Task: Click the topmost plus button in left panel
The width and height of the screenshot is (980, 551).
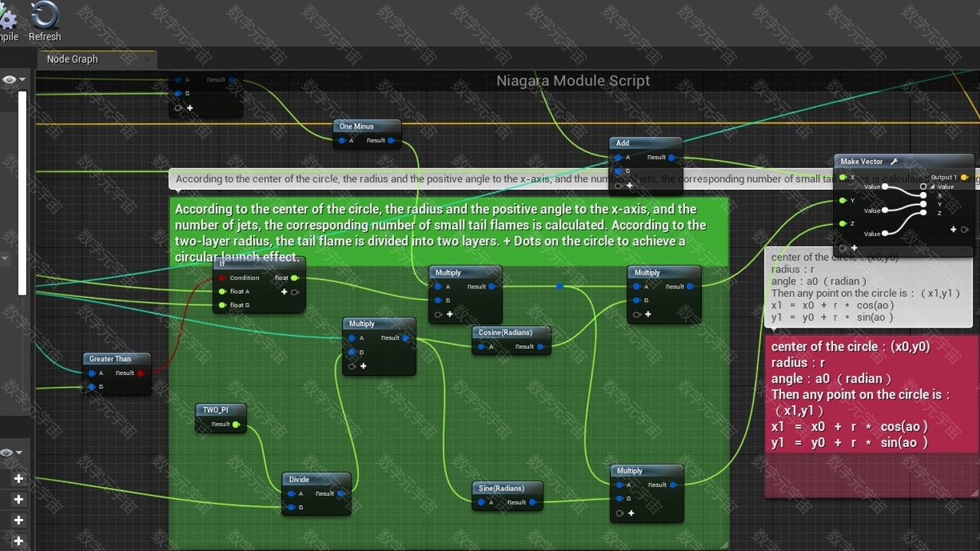Action: pyautogui.click(x=18, y=479)
